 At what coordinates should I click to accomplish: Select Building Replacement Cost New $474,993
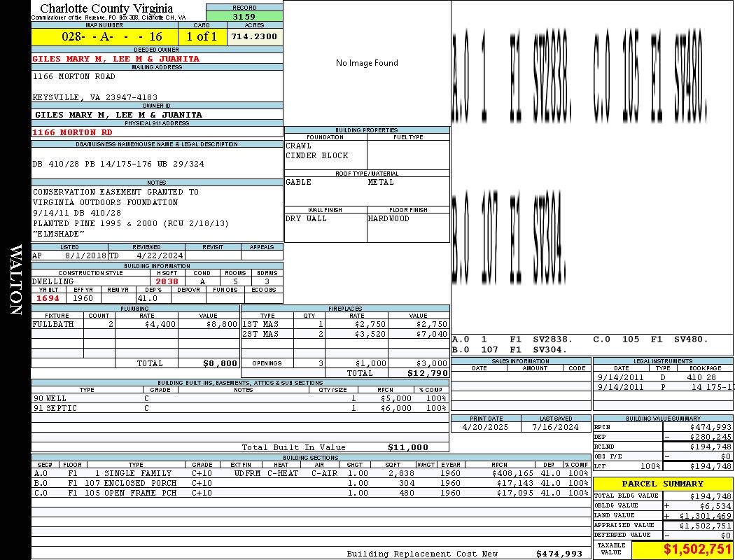pos(559,554)
